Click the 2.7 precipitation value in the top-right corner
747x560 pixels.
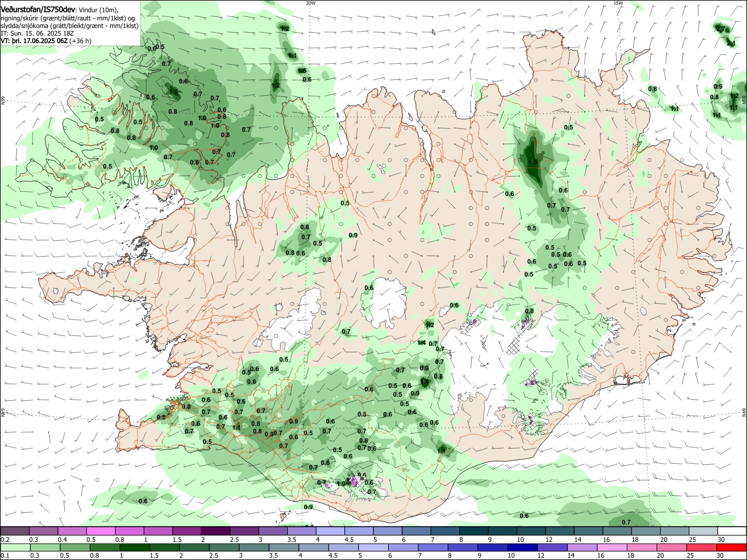point(722,29)
